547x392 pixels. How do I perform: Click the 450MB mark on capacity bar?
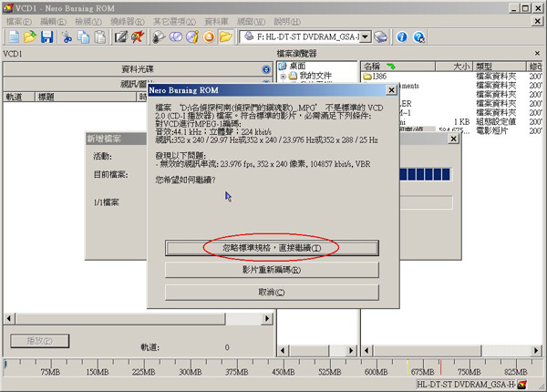[x=284, y=372]
